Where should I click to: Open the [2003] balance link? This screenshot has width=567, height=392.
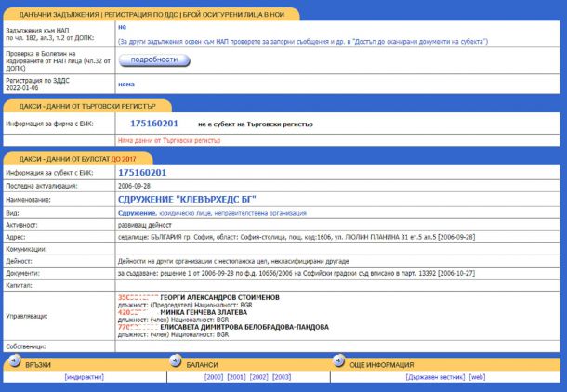click(282, 377)
